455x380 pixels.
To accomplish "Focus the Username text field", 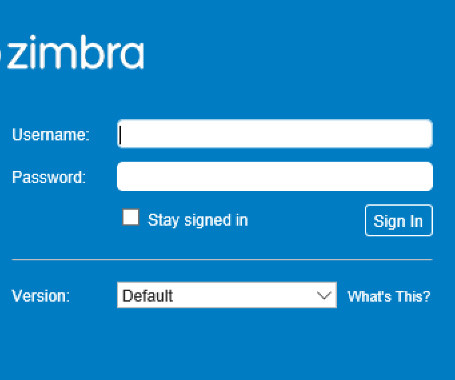I will (275, 134).
